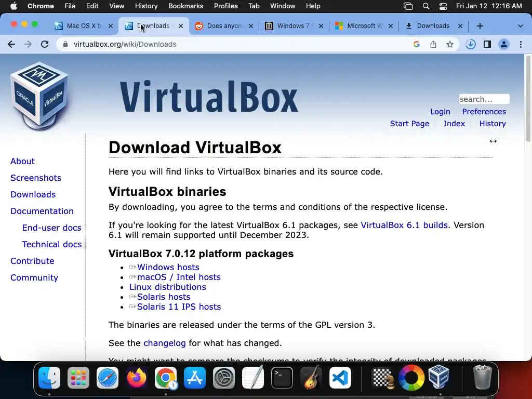Image resolution: width=532 pixels, height=399 pixels.
Task: Open Finder from the Dock
Action: coord(49,377)
